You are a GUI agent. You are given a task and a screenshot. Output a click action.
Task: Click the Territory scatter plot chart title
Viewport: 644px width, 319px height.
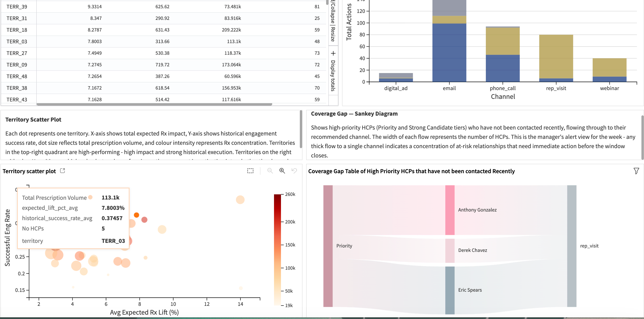click(x=29, y=171)
